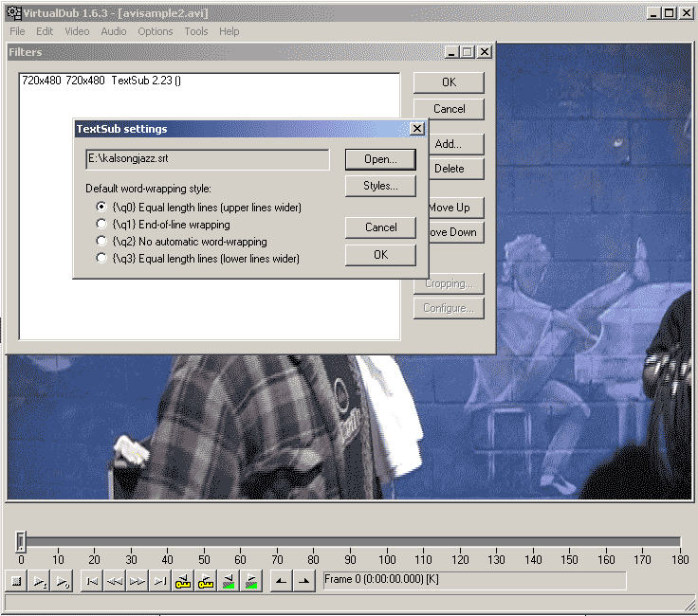The width and height of the screenshot is (698, 616).
Task: Start output preview playback
Action: point(62,581)
